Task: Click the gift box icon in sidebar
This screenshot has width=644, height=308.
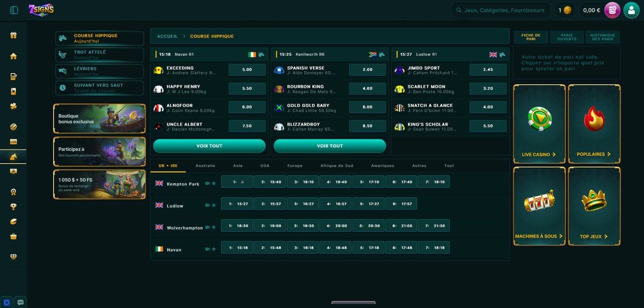Action: (x=13, y=35)
